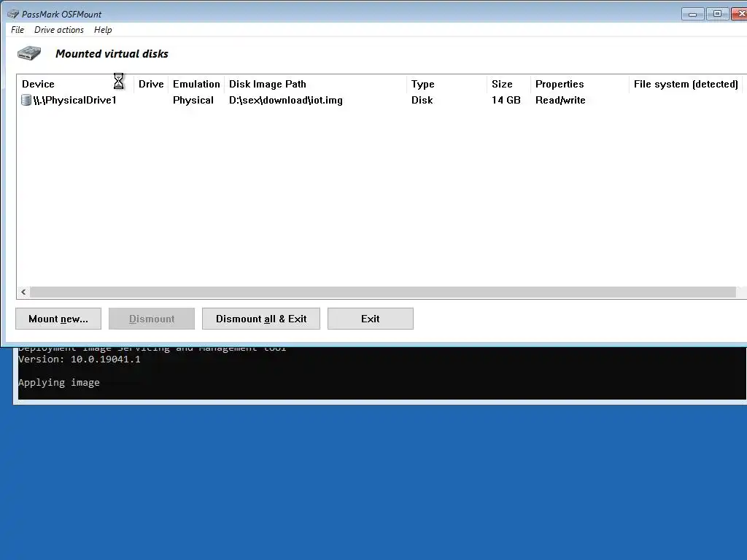The image size is (747, 560).
Task: Sort by Disk Image Path column header
Action: click(x=315, y=84)
